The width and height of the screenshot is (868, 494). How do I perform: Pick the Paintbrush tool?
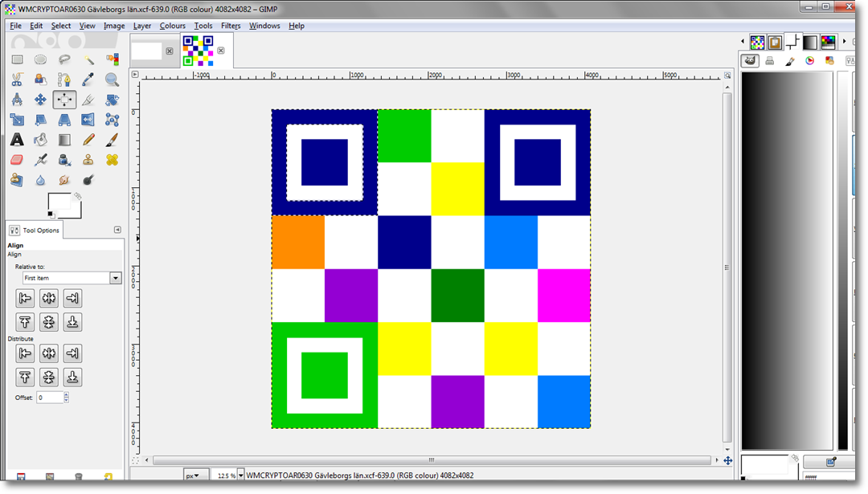(113, 140)
